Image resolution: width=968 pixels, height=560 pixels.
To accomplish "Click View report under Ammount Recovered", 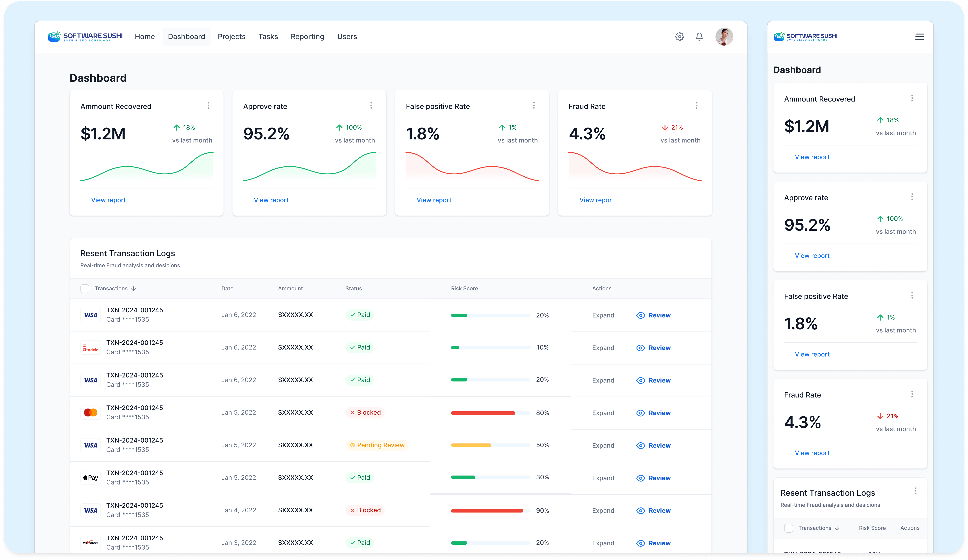I will pyautogui.click(x=108, y=200).
